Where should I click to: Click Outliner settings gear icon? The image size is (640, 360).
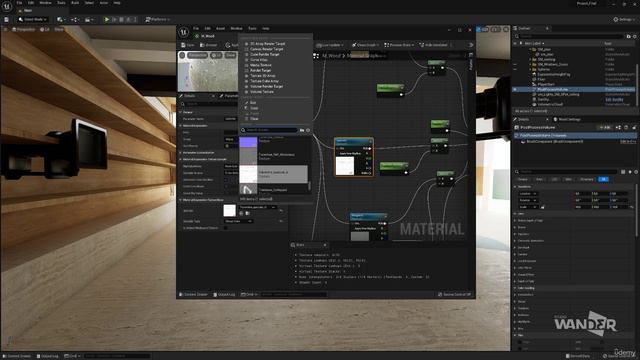pyautogui.click(x=634, y=36)
